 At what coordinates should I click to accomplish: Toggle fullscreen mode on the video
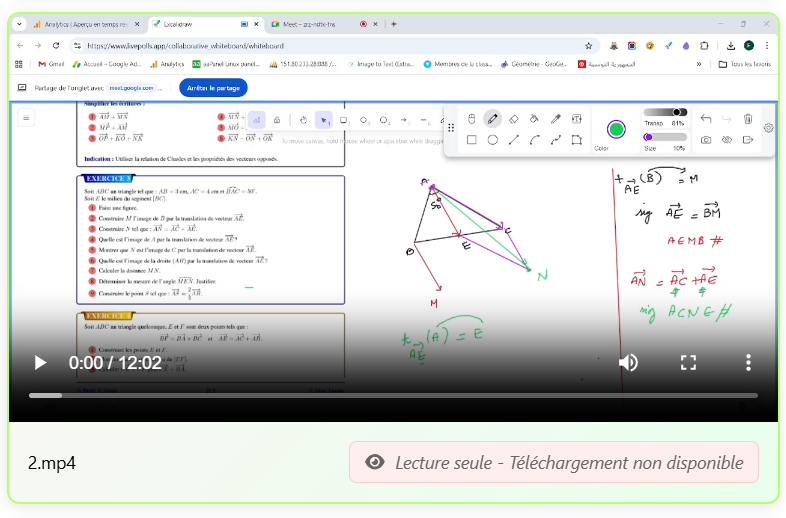[x=688, y=362]
